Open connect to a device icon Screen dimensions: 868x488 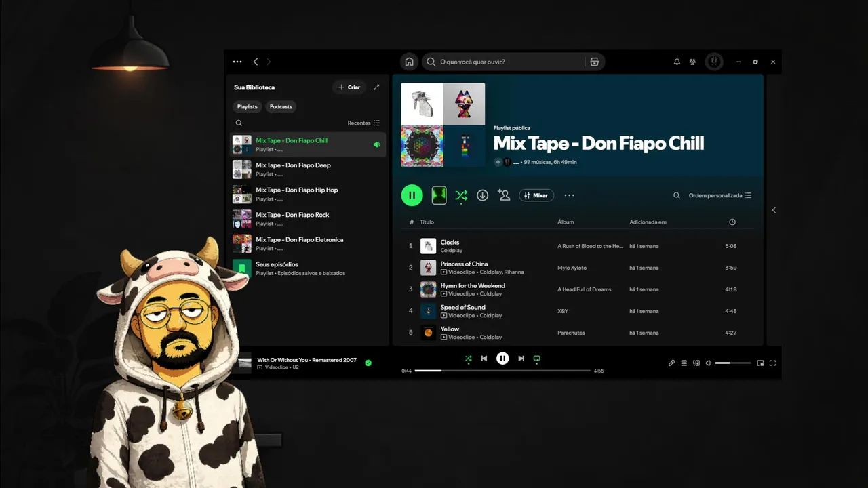tap(696, 363)
